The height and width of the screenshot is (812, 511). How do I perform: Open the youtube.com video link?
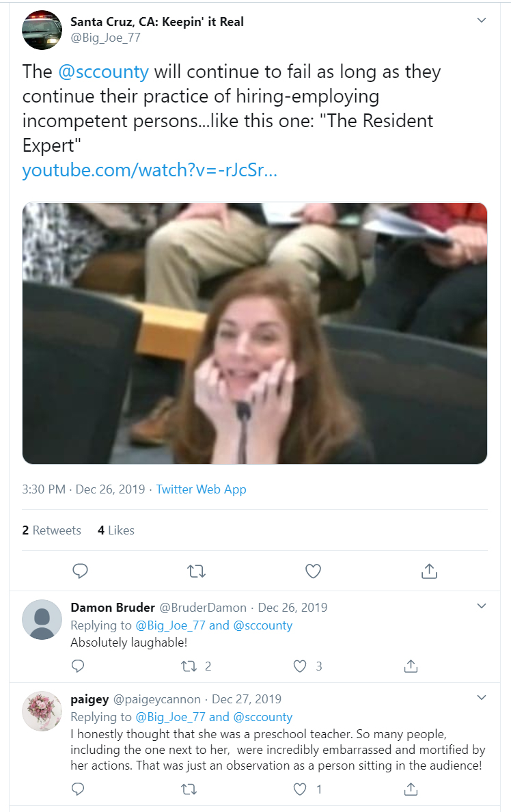[x=150, y=170]
